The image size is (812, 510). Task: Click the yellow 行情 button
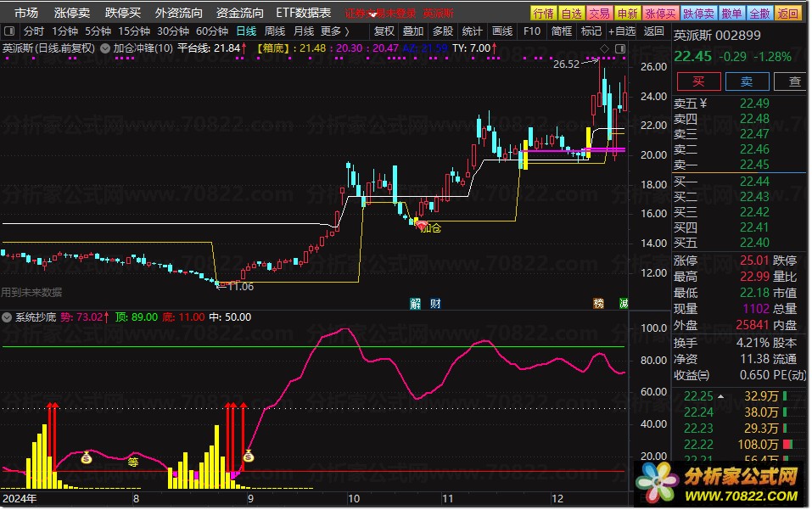[x=544, y=14]
